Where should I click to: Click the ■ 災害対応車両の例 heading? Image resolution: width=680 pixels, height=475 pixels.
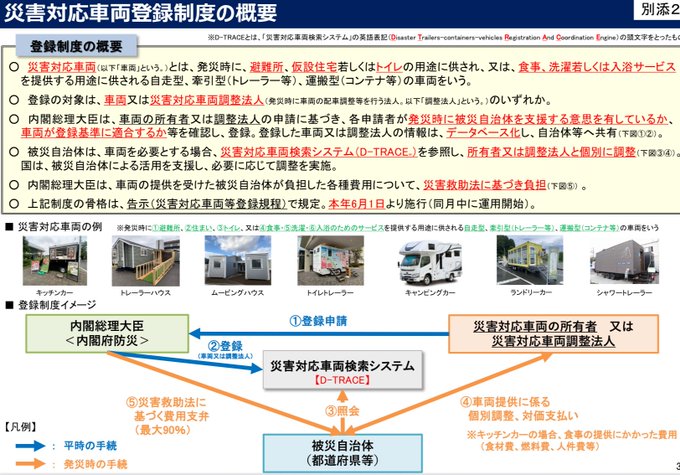pos(54,227)
